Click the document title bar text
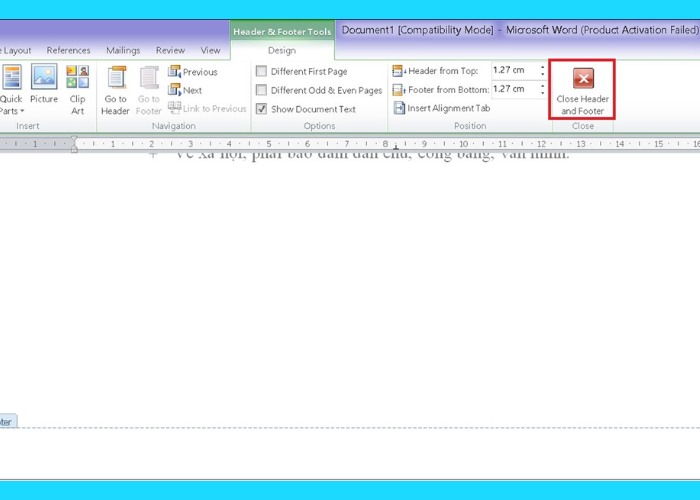Image resolution: width=700 pixels, height=500 pixels. (521, 30)
